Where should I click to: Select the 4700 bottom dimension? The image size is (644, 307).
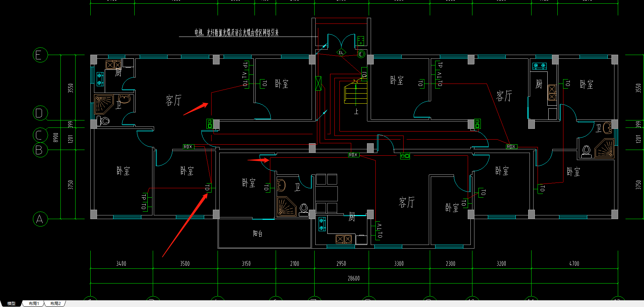click(x=574, y=264)
